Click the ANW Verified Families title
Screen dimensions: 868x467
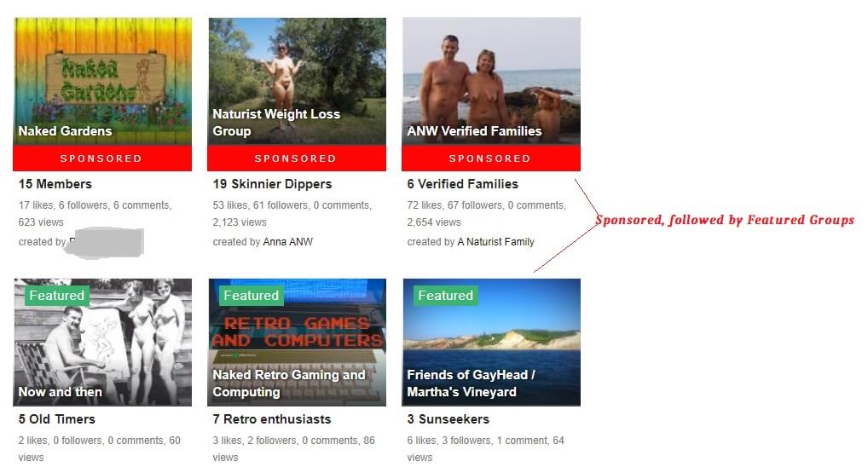474,131
